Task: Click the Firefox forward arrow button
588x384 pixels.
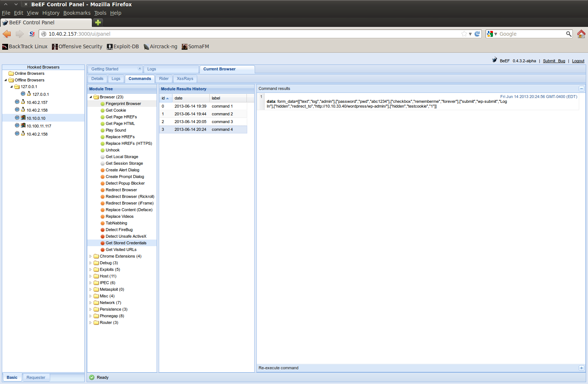Action: click(x=20, y=34)
